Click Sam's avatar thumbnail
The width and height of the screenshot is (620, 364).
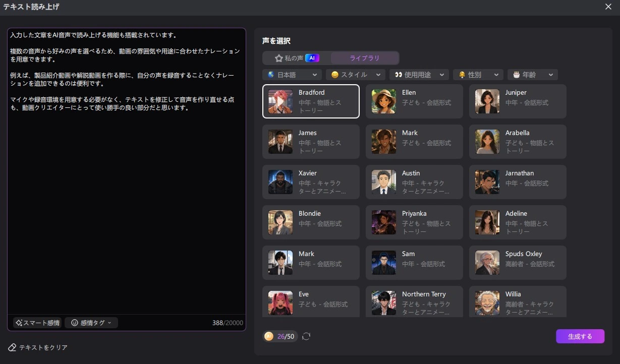[x=384, y=263]
